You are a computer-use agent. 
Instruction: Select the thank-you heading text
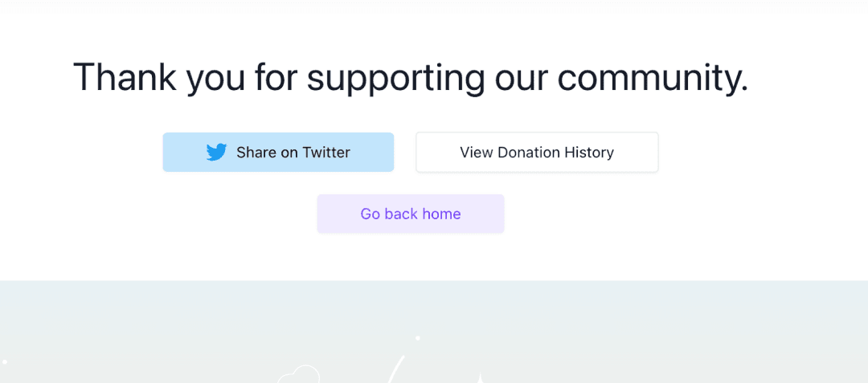(x=410, y=77)
